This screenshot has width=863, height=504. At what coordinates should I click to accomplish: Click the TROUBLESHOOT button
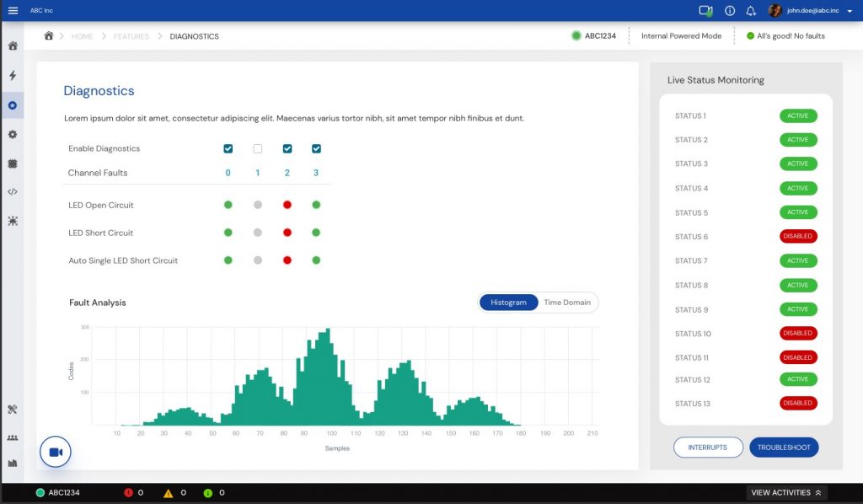point(784,447)
